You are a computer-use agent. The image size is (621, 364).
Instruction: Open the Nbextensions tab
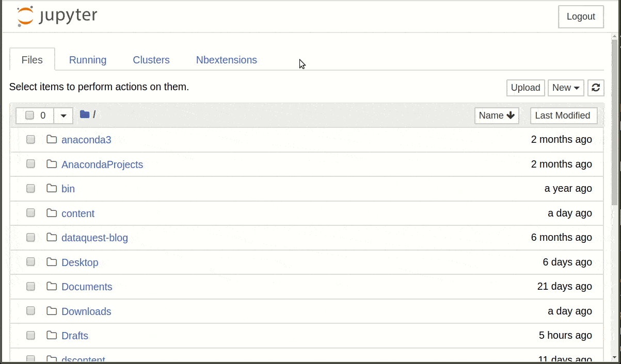(226, 60)
